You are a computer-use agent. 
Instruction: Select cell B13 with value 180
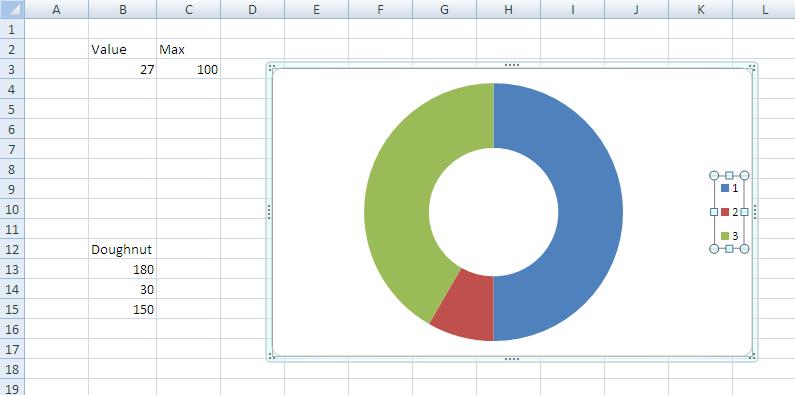click(x=122, y=269)
